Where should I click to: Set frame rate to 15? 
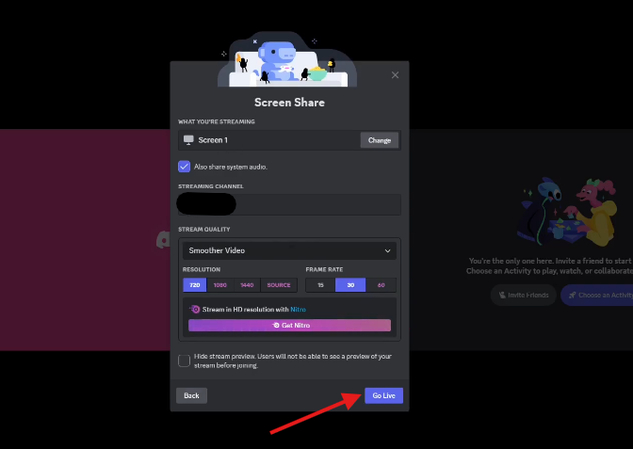[x=321, y=285]
